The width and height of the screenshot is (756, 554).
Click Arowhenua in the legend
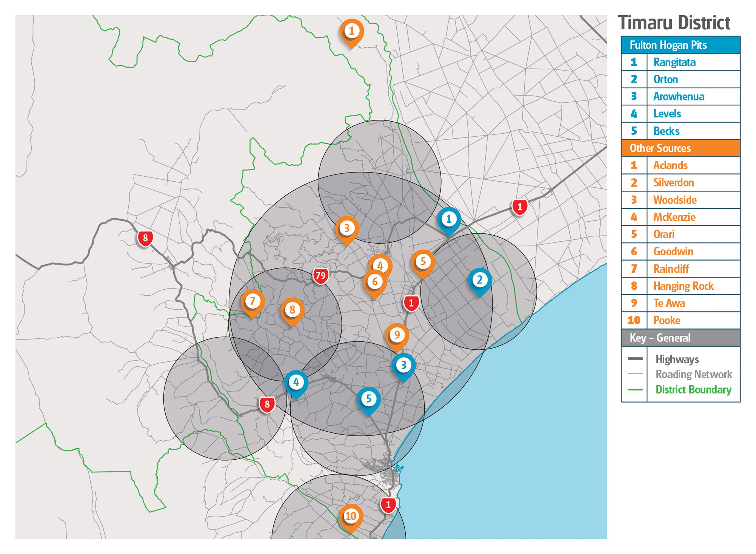[x=679, y=97]
